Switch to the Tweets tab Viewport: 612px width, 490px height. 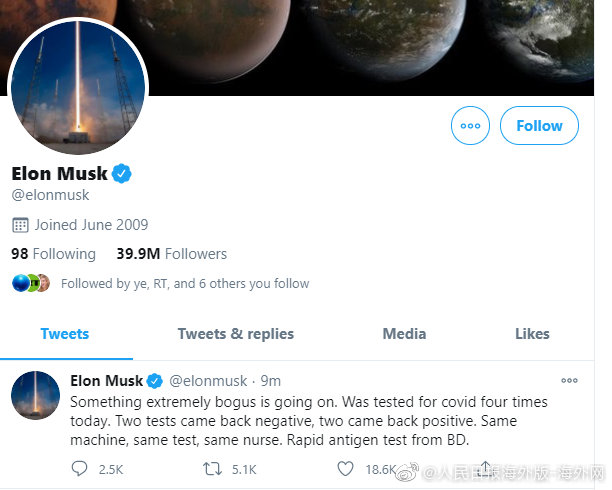tap(65, 334)
